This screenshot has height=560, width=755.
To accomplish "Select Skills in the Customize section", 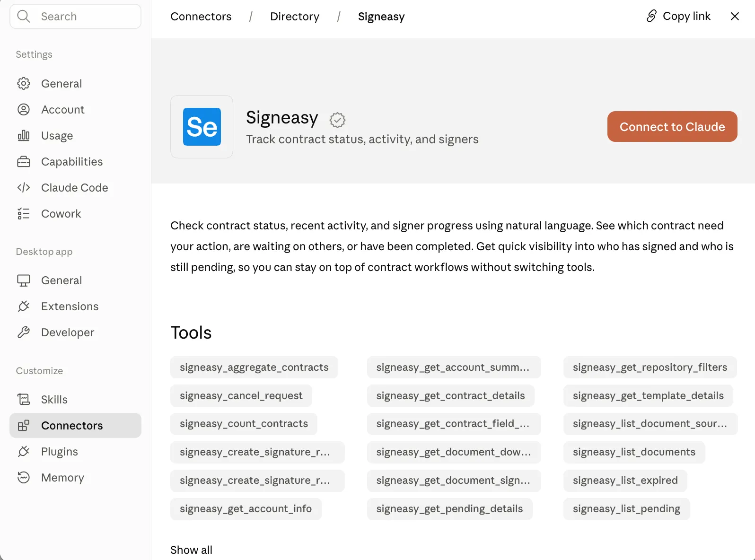I will tap(75, 400).
